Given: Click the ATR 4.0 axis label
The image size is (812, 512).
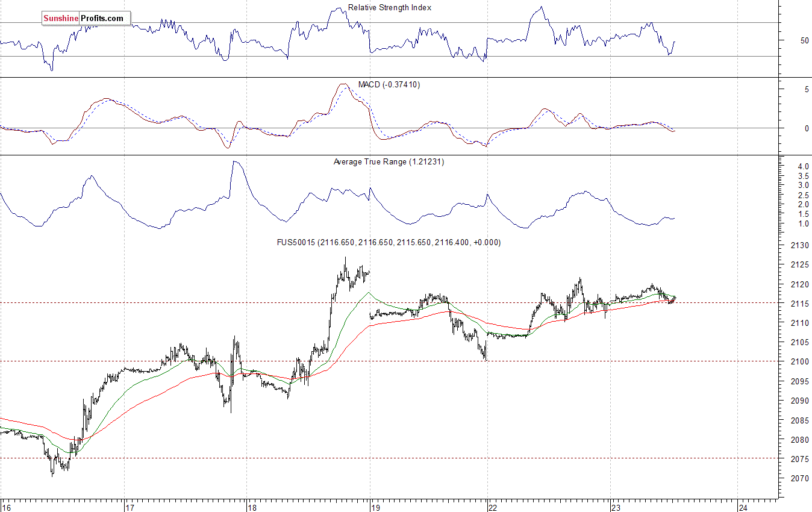Looking at the screenshot, I should (x=803, y=166).
